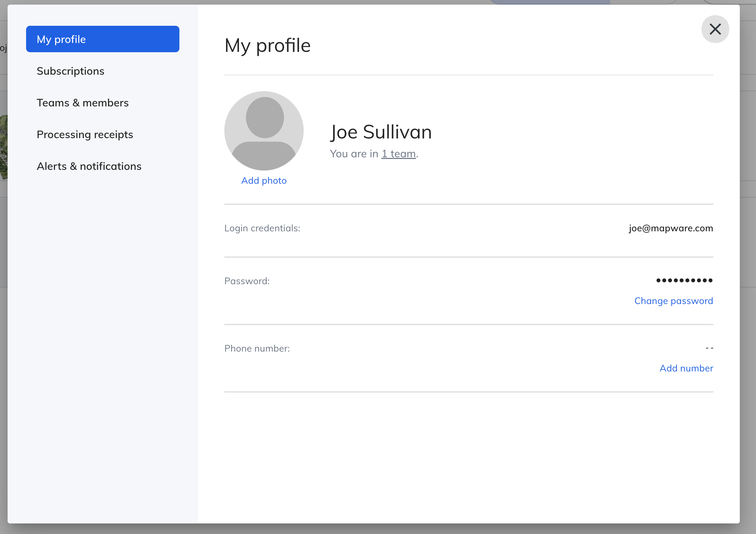Image resolution: width=756 pixels, height=534 pixels.
Task: Go to Teams & members
Action: [x=83, y=103]
